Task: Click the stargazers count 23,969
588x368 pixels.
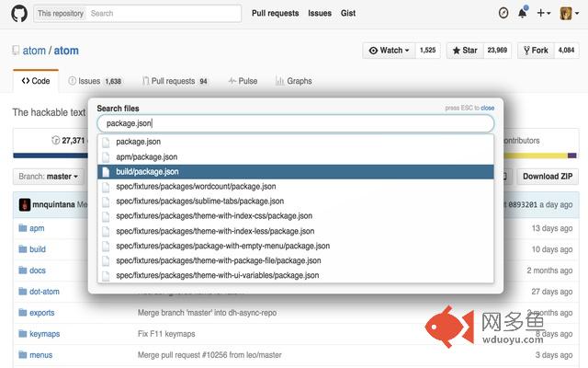Action: point(497,51)
